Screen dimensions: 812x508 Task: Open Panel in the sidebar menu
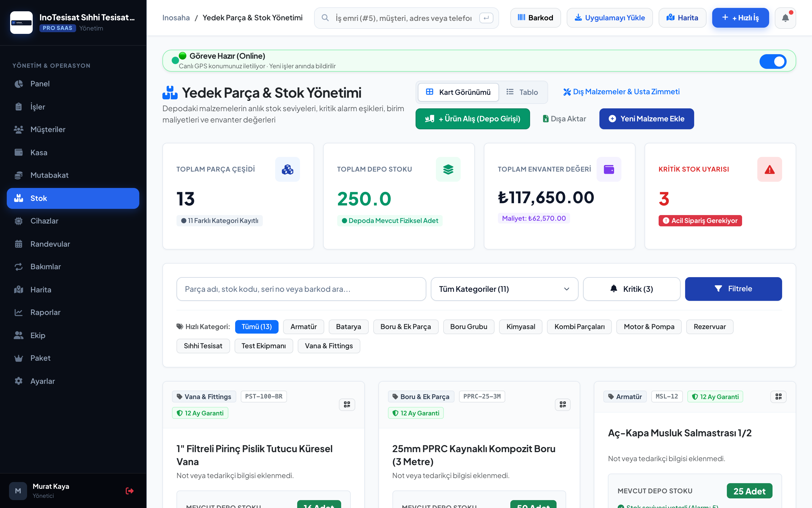(73, 84)
